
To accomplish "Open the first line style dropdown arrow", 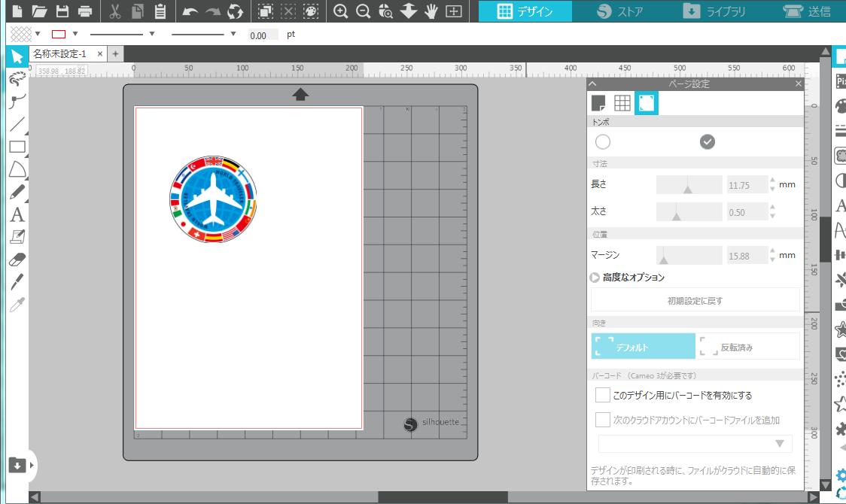I will coord(152,34).
